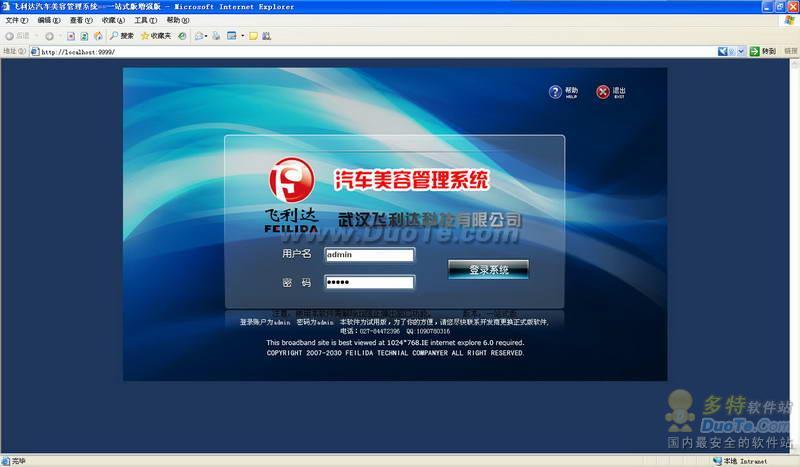Open the 工具(T) menu
Image resolution: width=800 pixels, height=467 pixels.
point(145,20)
